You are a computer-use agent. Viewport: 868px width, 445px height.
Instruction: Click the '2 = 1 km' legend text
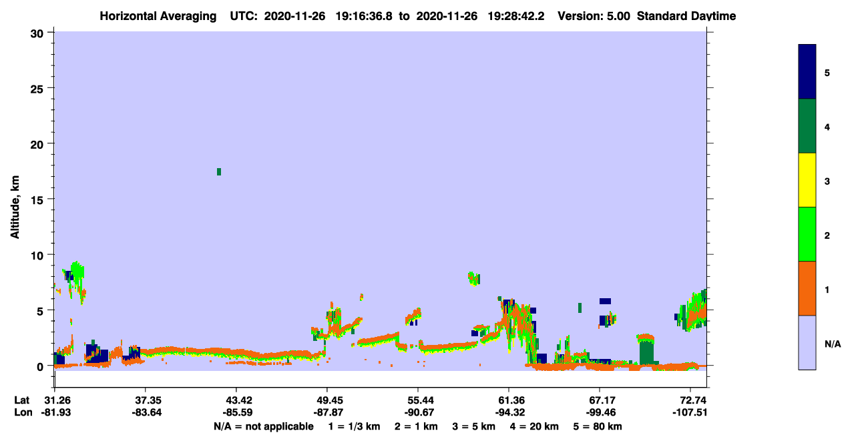pyautogui.click(x=417, y=426)
